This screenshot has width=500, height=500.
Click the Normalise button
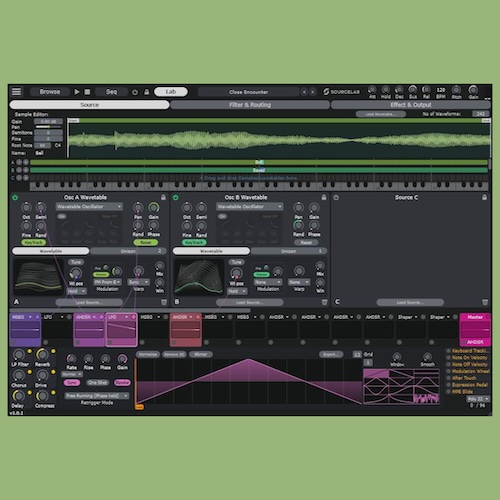[148, 354]
